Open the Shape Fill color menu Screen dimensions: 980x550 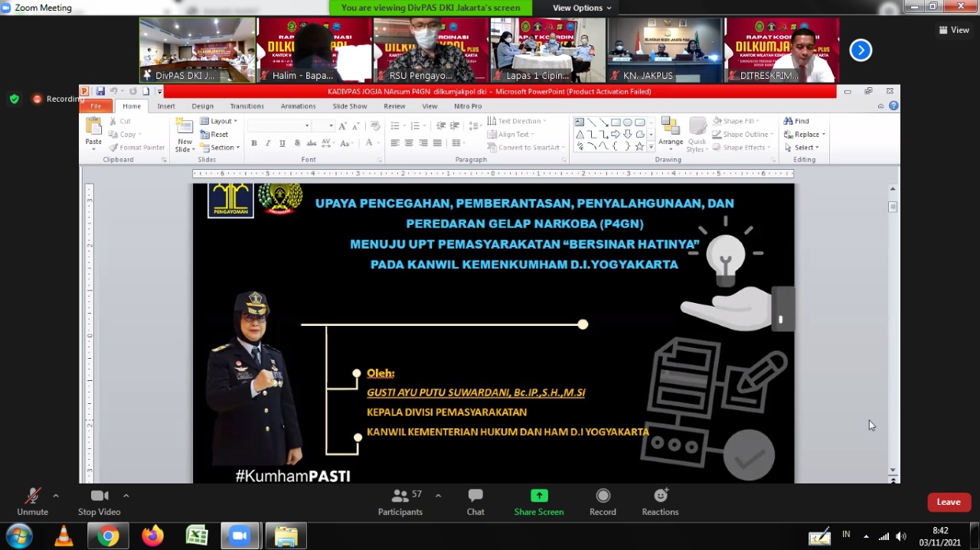click(737, 121)
